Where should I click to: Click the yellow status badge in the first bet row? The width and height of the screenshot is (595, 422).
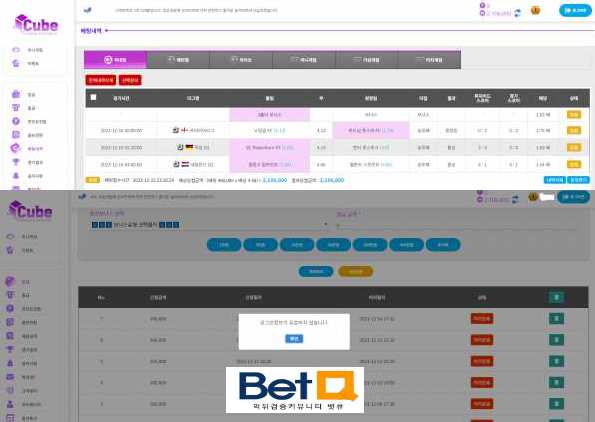[x=573, y=115]
